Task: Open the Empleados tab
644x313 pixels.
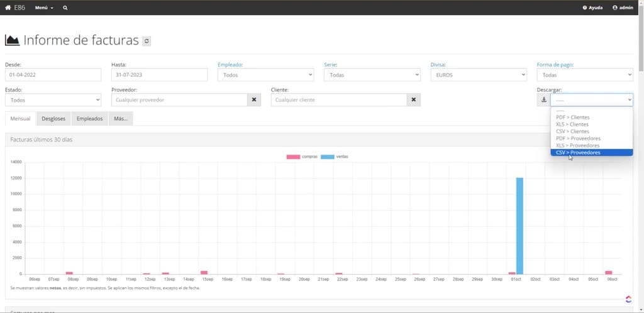Action: click(x=89, y=119)
